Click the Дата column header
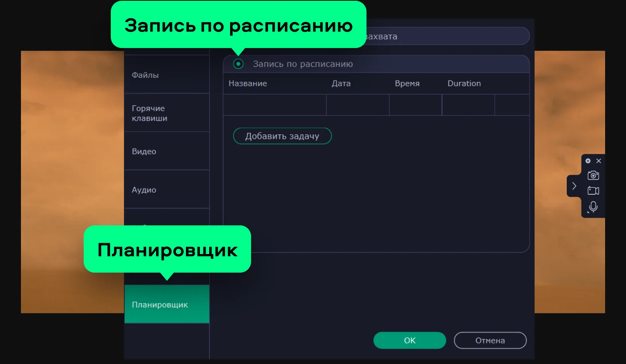626x364 pixels. 341,83
